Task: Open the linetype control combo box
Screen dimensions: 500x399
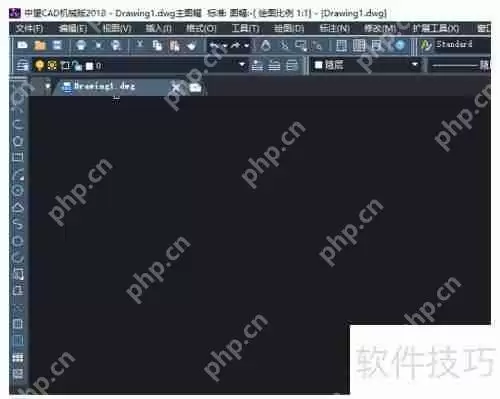Action: pyautogui.click(x=459, y=65)
